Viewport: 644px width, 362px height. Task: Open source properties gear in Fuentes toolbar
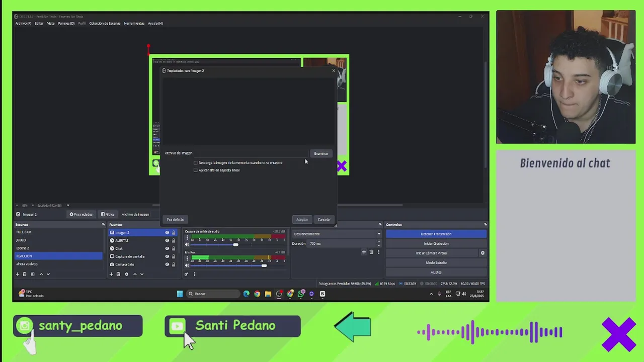tap(126, 274)
